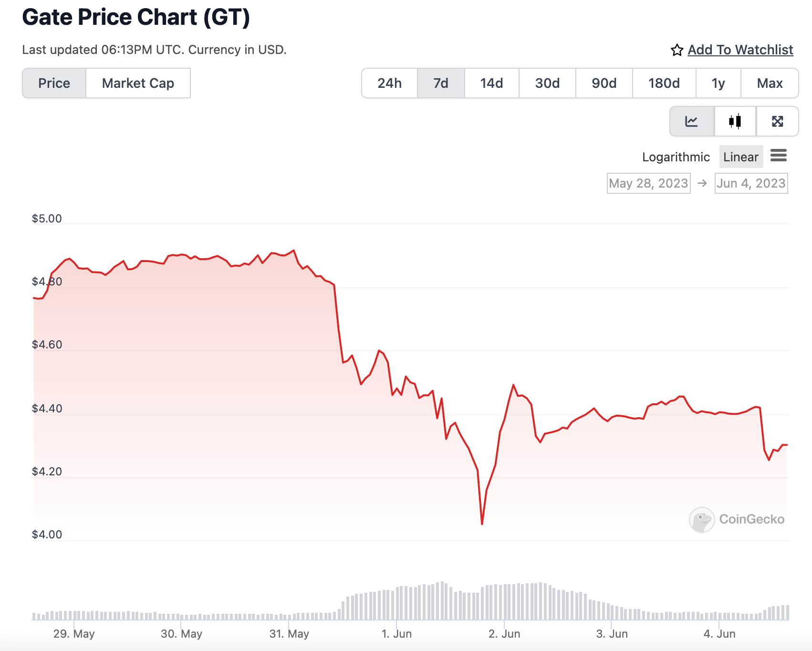This screenshot has height=651, width=812.
Task: Switch to candlestick chart view
Action: pyautogui.click(x=734, y=122)
